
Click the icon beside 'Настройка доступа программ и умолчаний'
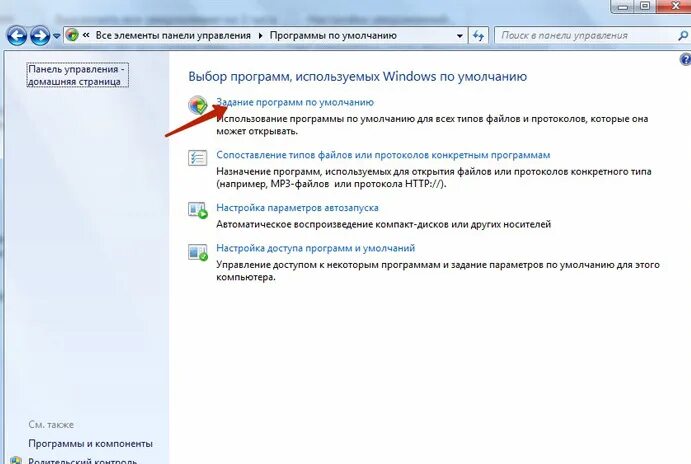pos(197,252)
